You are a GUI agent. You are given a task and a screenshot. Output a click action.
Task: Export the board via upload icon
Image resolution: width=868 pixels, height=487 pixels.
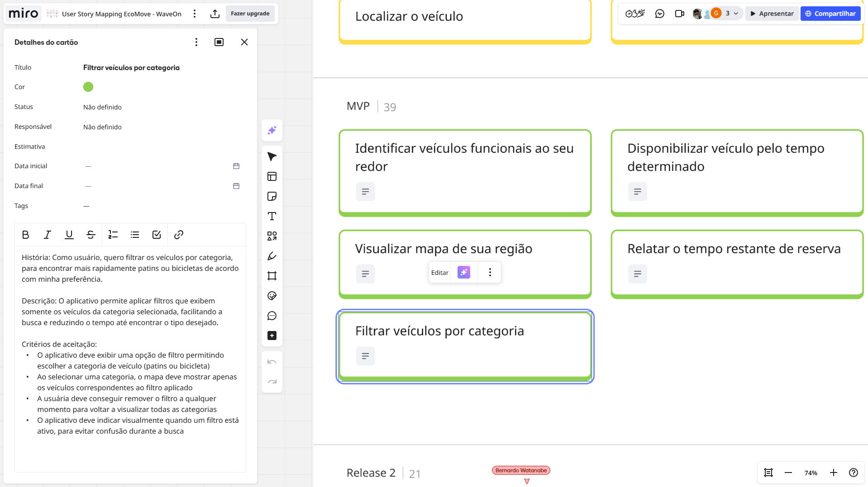point(215,14)
